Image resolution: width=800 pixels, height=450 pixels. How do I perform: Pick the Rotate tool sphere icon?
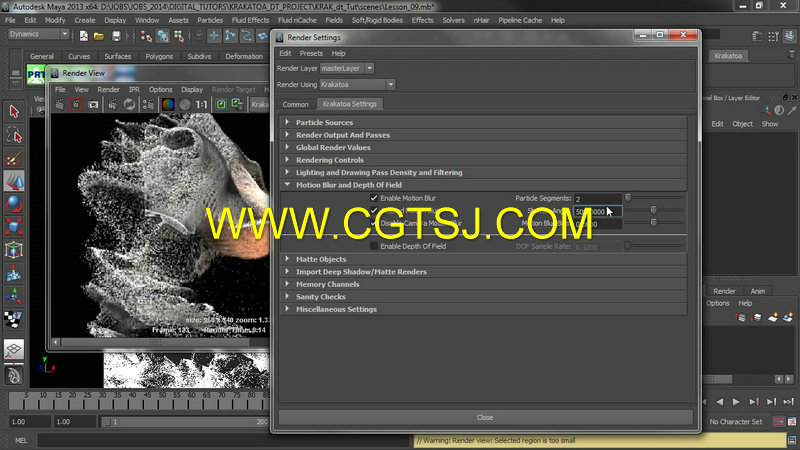(14, 204)
